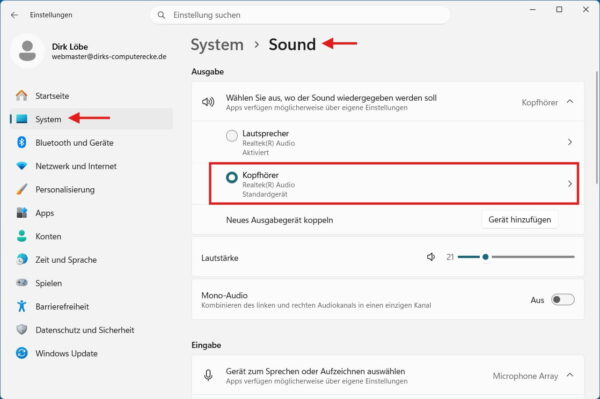
Task: Open Datenschutz und Sicherheit settings
Action: (91, 330)
